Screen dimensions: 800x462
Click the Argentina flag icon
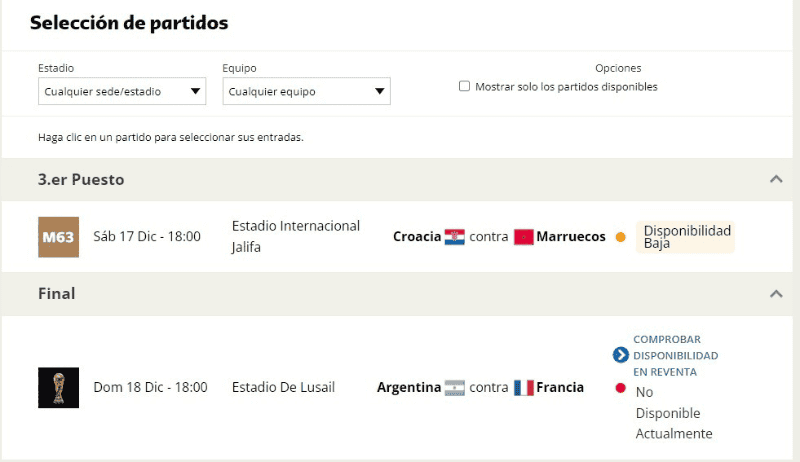[455, 387]
